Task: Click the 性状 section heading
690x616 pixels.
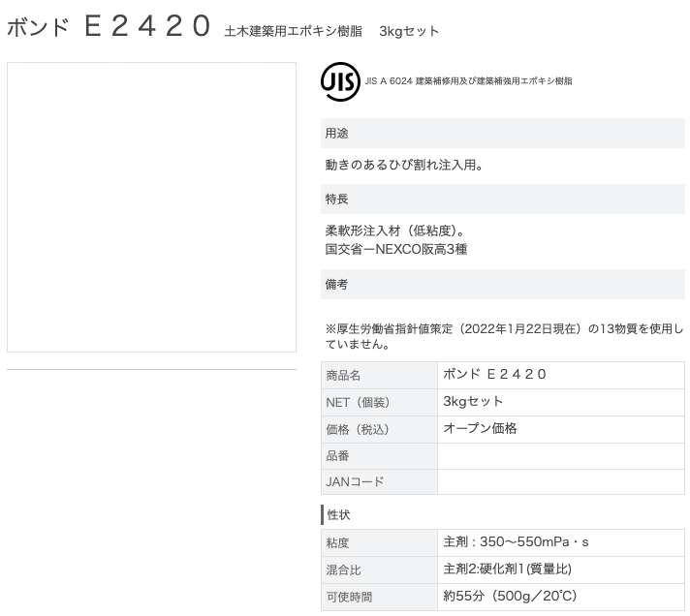Action: point(338,515)
